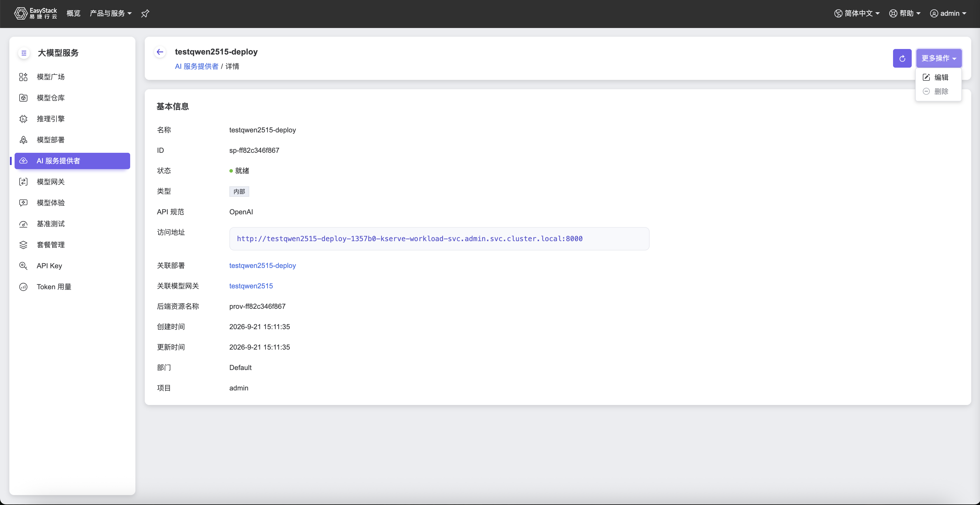
Task: Click the pin icon in top bar
Action: pyautogui.click(x=145, y=14)
